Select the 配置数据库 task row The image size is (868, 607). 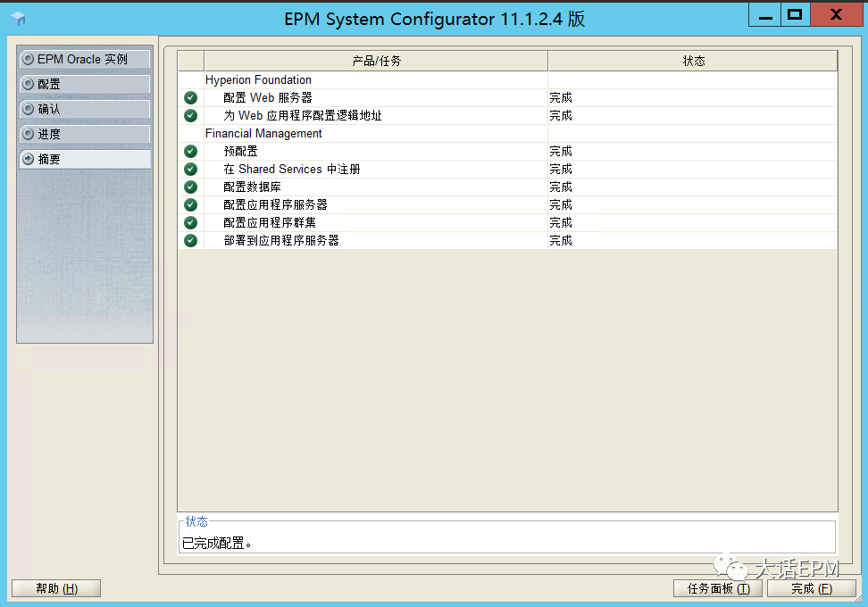[x=507, y=187]
